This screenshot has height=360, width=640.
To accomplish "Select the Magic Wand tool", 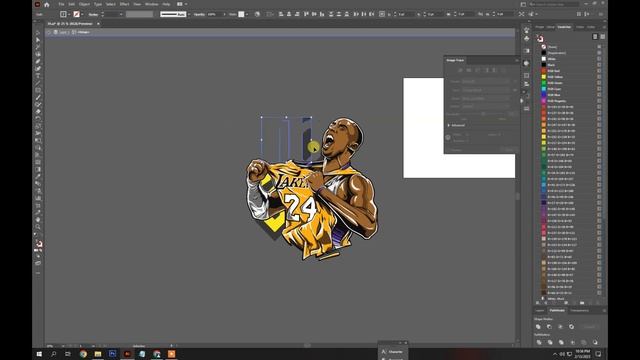I will (38, 47).
